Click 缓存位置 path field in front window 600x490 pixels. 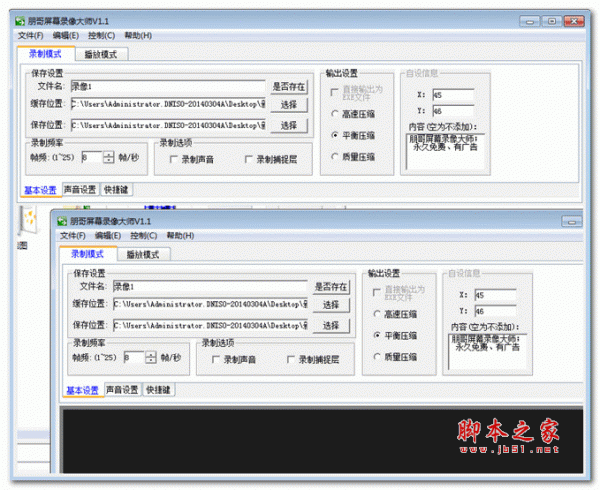point(210,304)
